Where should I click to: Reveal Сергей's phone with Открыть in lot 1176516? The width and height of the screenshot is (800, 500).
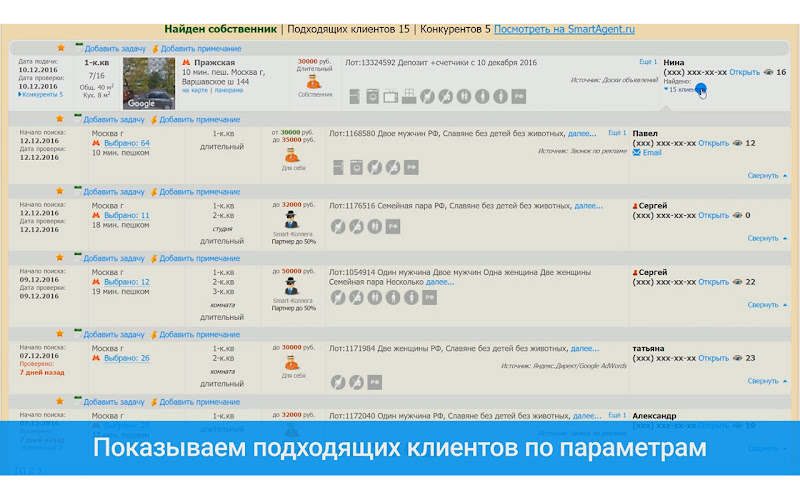[x=713, y=215]
